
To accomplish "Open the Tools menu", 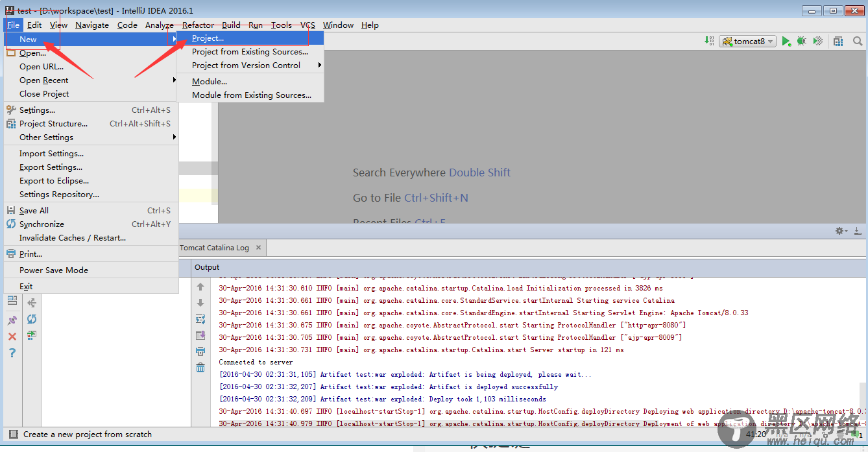I will pos(281,25).
